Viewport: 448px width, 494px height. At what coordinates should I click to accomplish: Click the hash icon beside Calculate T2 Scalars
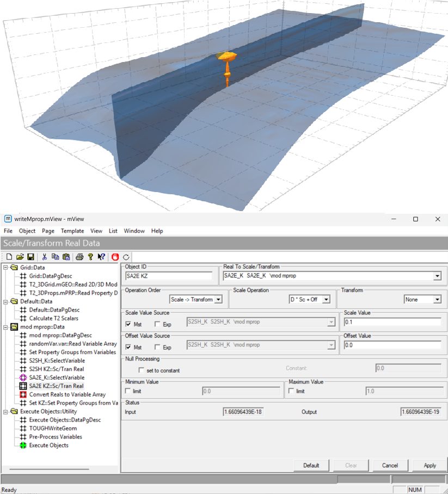(x=23, y=318)
